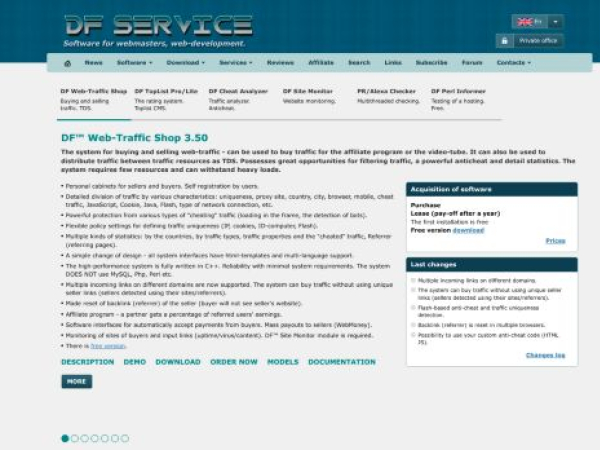Open the Affiliate menu item
Viewport: 600px width, 450px height.
(321, 62)
